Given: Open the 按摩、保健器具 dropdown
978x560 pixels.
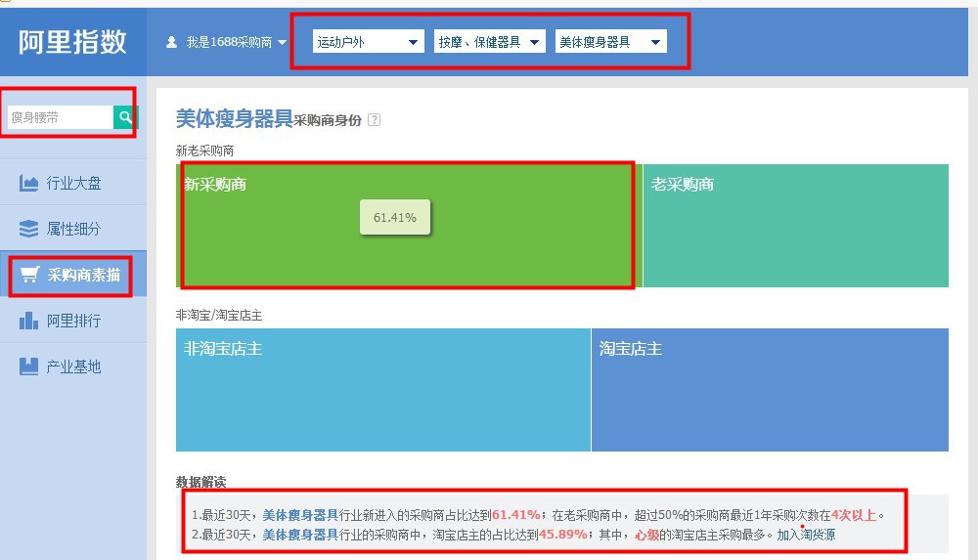Looking at the screenshot, I should click(x=490, y=42).
